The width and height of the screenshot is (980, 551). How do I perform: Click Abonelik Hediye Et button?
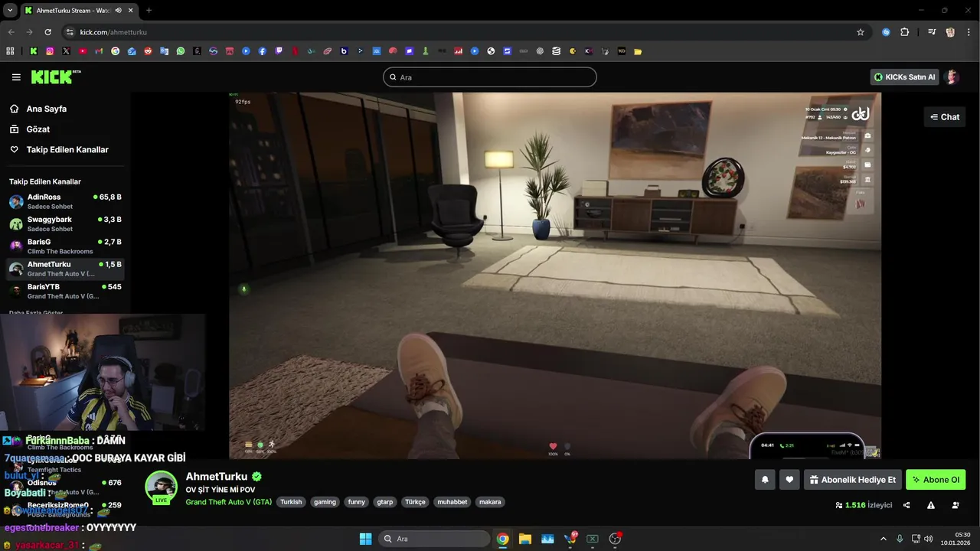point(852,480)
